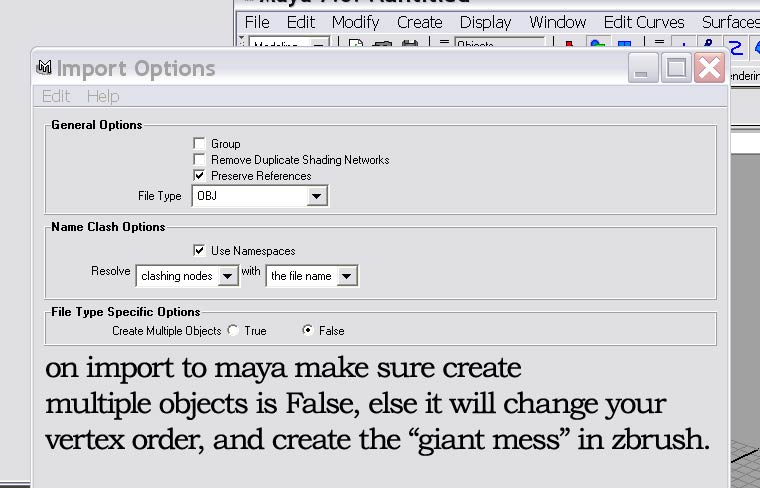This screenshot has width=760, height=488.
Task: Open the Edit menu in Import Options
Action: click(x=56, y=96)
